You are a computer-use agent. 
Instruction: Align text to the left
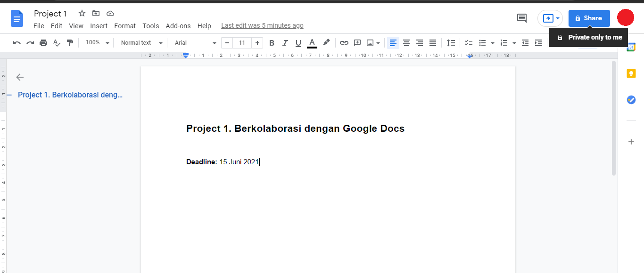[x=393, y=43]
